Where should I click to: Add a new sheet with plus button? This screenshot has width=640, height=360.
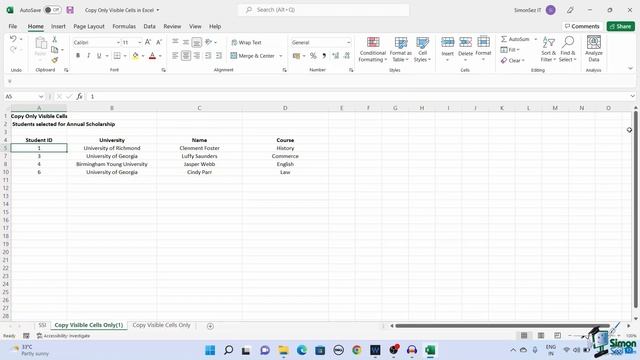(210, 326)
